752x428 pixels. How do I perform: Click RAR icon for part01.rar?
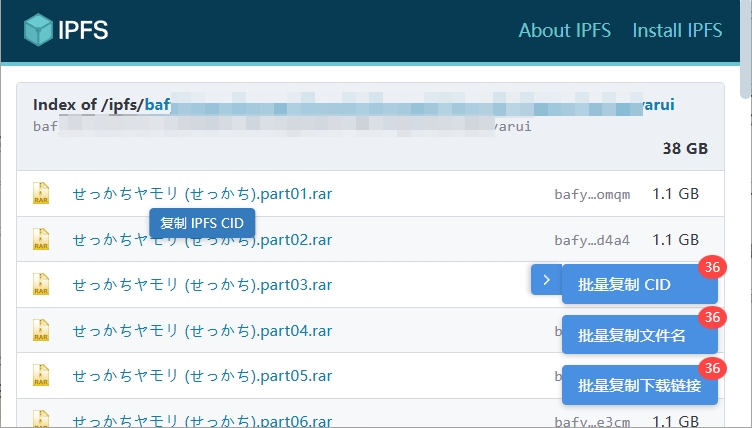[x=41, y=193]
